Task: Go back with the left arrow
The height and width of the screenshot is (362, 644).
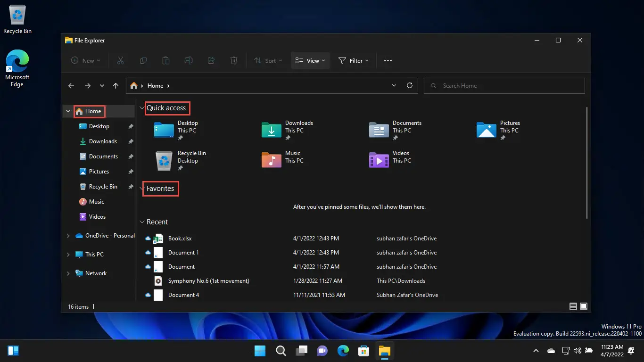Action: 71,86
